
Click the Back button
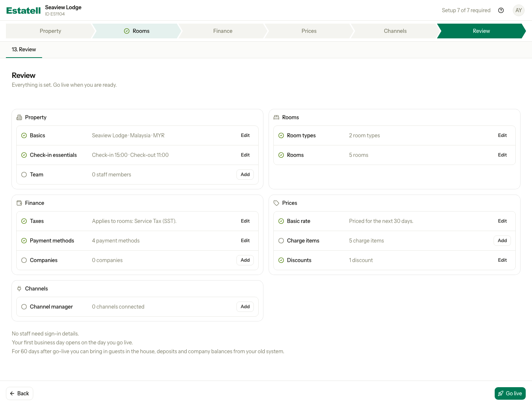click(x=20, y=393)
